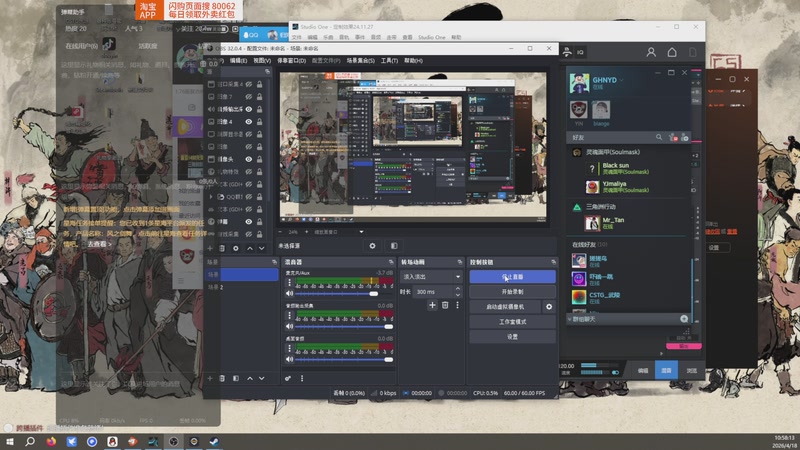
Task: Create group chat plus icon in Steam
Action: [x=684, y=319]
